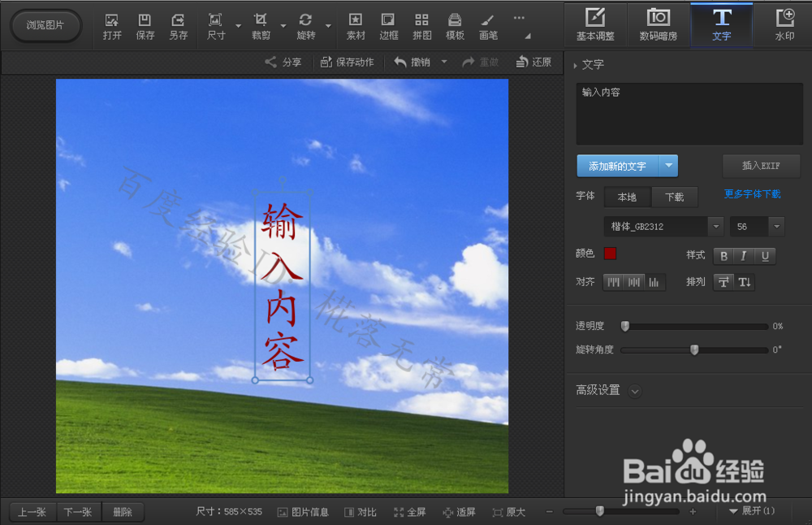
Task: Open the 撤销 history dropdown arrow
Action: [x=444, y=62]
